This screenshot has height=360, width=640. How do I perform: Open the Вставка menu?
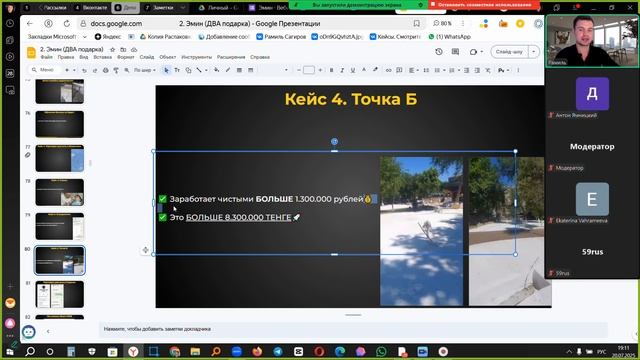tap(102, 57)
